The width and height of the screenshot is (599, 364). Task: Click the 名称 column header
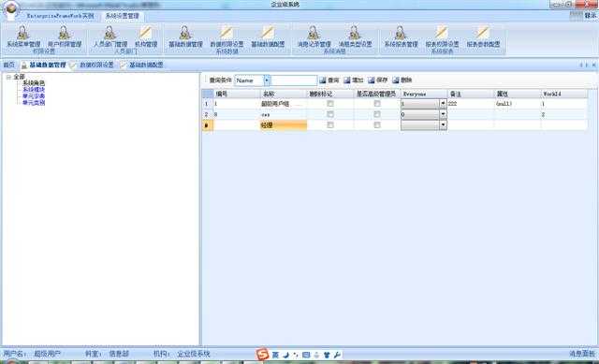pos(284,94)
